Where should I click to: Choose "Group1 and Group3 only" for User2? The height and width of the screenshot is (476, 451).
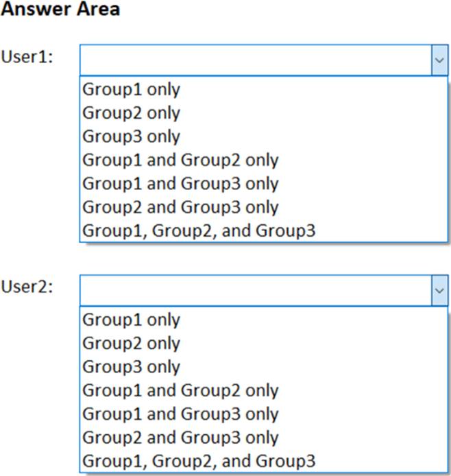tap(180, 414)
